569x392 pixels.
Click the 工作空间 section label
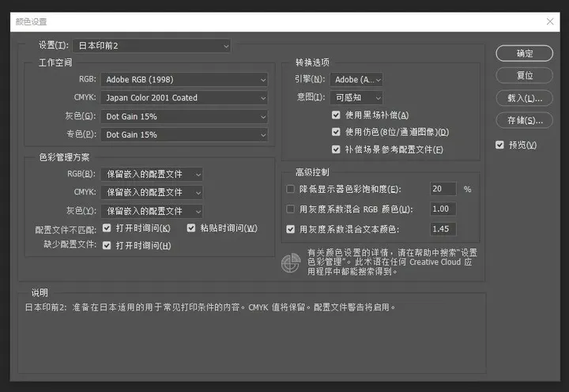pyautogui.click(x=55, y=62)
